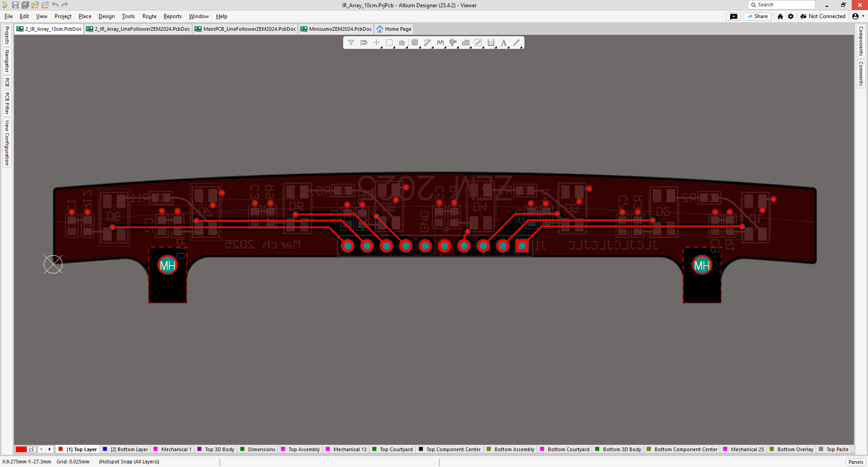Click the selection filter funnel icon
868x467 pixels.
tap(351, 43)
